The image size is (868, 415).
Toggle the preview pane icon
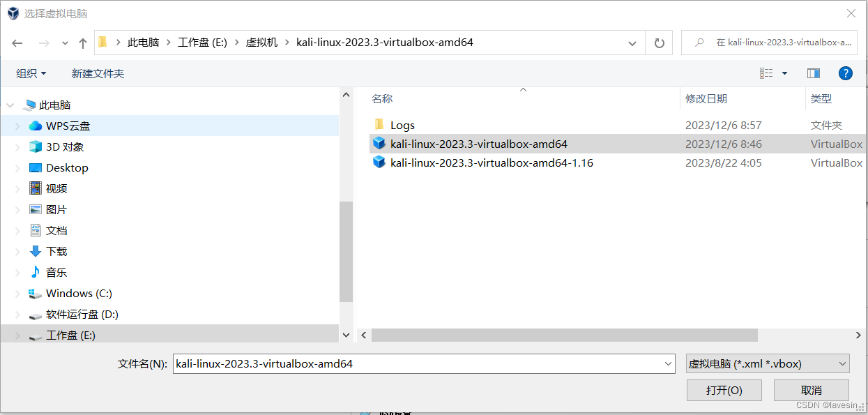[x=813, y=73]
